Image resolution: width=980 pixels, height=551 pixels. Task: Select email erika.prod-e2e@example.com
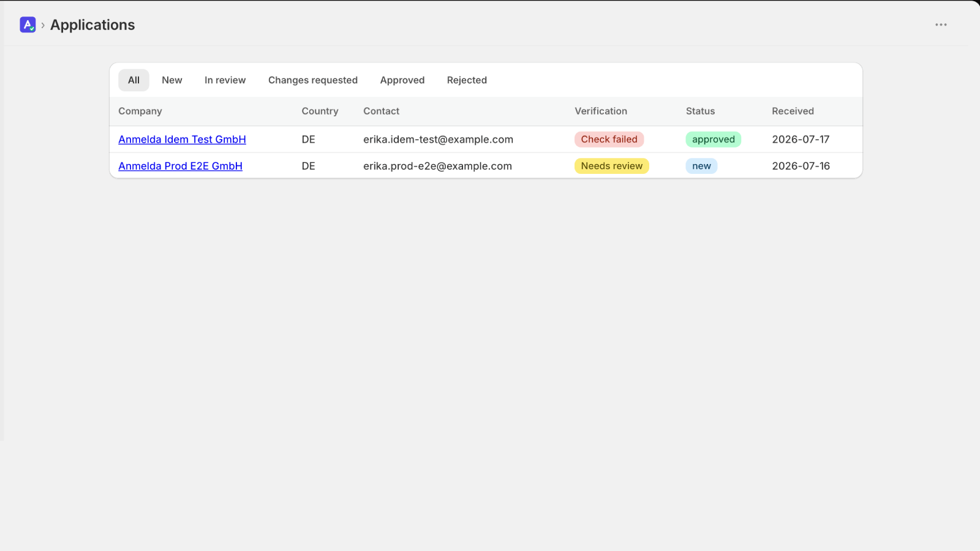point(437,166)
